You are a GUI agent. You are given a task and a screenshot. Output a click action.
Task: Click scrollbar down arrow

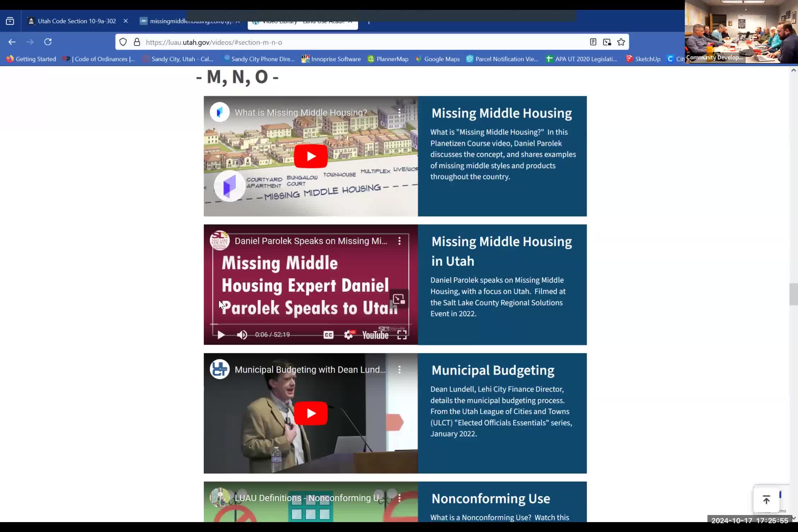tap(793, 518)
